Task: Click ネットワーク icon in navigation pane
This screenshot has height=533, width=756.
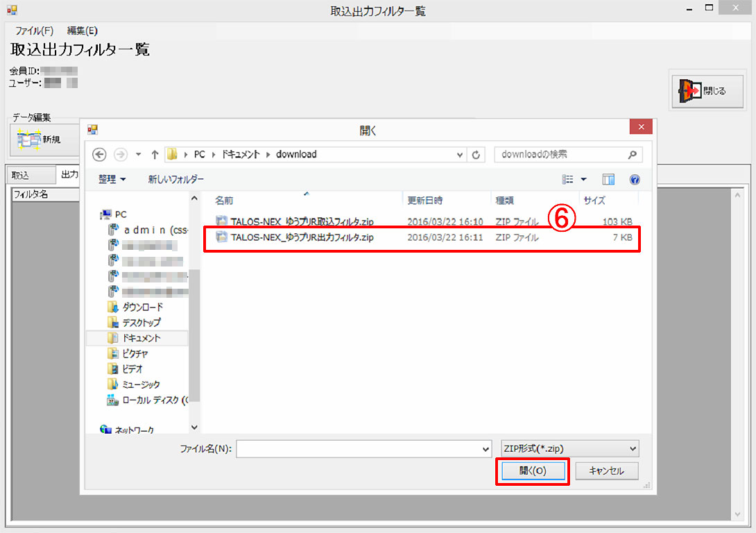Action: (105, 430)
